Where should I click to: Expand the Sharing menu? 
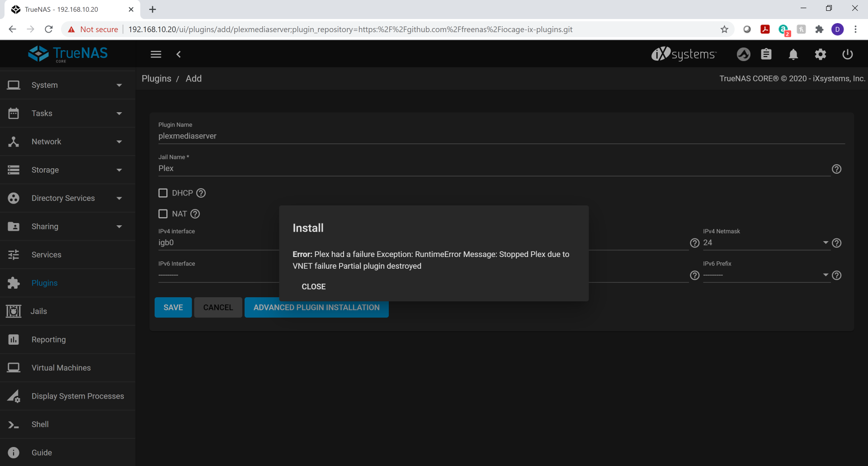pyautogui.click(x=68, y=226)
